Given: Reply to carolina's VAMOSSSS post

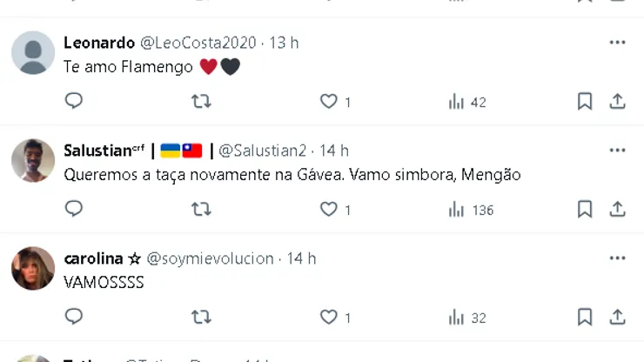Looking at the screenshot, I should click(x=74, y=317).
